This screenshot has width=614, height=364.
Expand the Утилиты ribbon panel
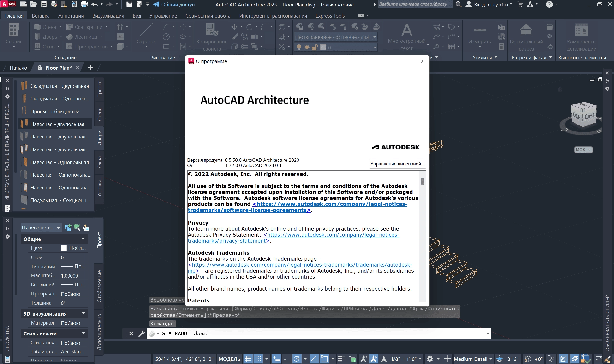[485, 57]
